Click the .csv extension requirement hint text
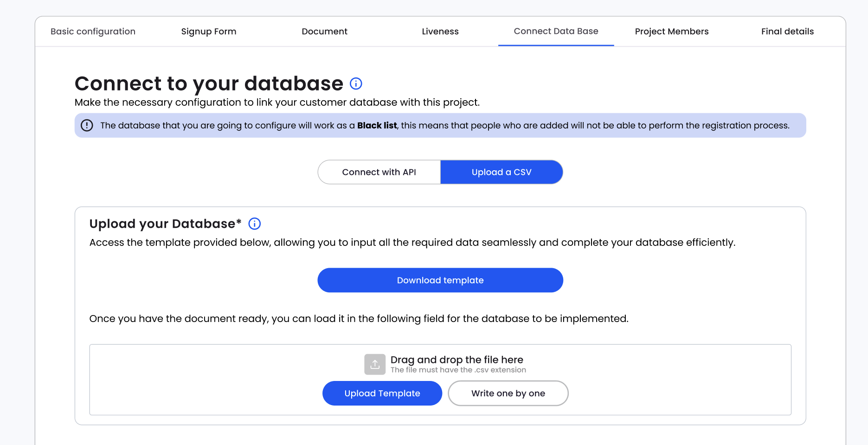The image size is (868, 445). pyautogui.click(x=458, y=370)
